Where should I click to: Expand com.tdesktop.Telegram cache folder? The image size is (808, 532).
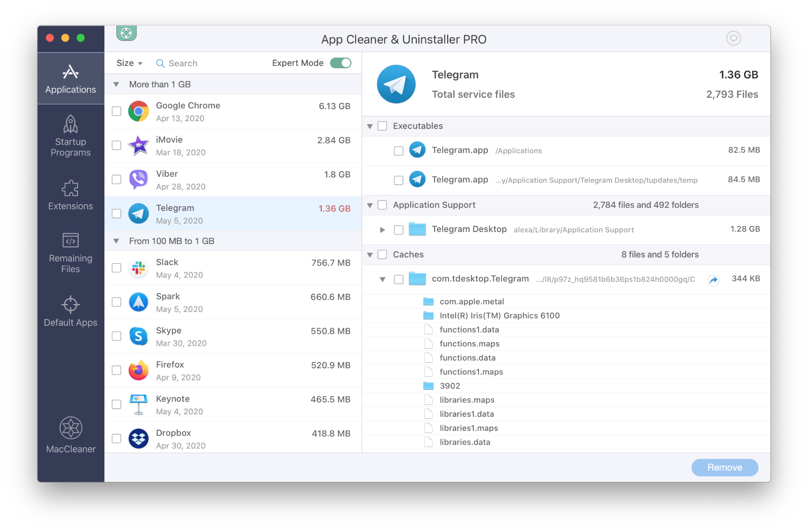(x=380, y=279)
